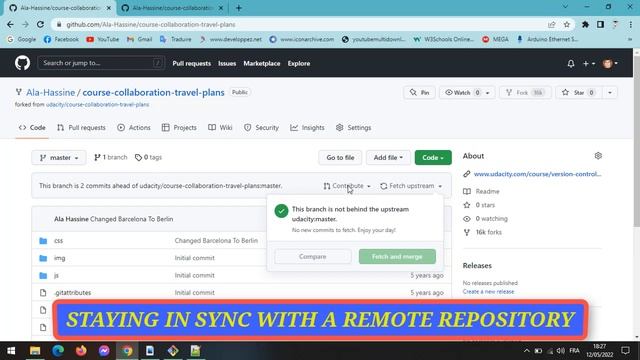The image size is (640, 360).
Task: Pin this repository
Action: point(420,93)
